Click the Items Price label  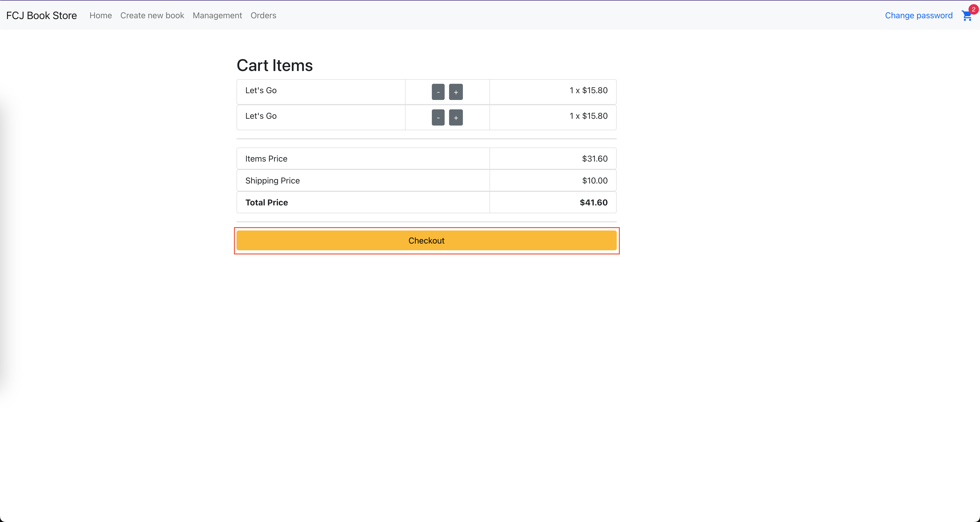click(266, 158)
